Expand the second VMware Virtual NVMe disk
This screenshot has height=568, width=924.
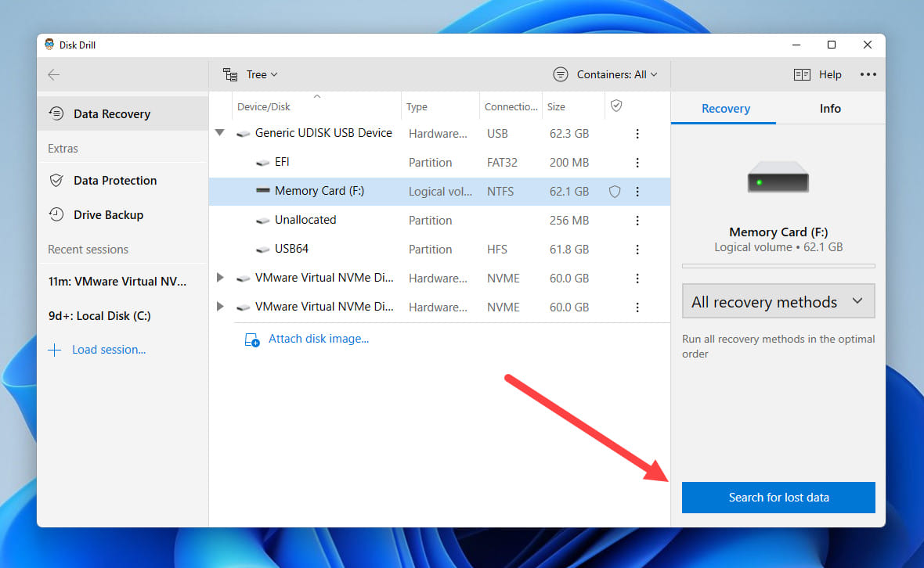click(x=220, y=306)
